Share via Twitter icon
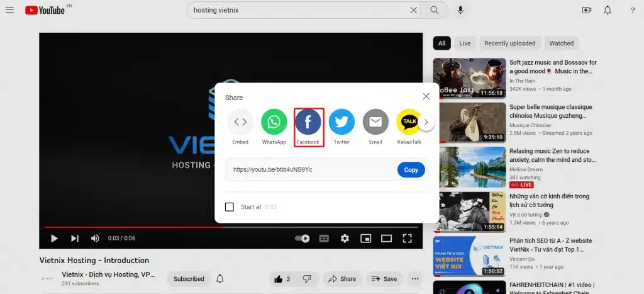 coord(341,122)
